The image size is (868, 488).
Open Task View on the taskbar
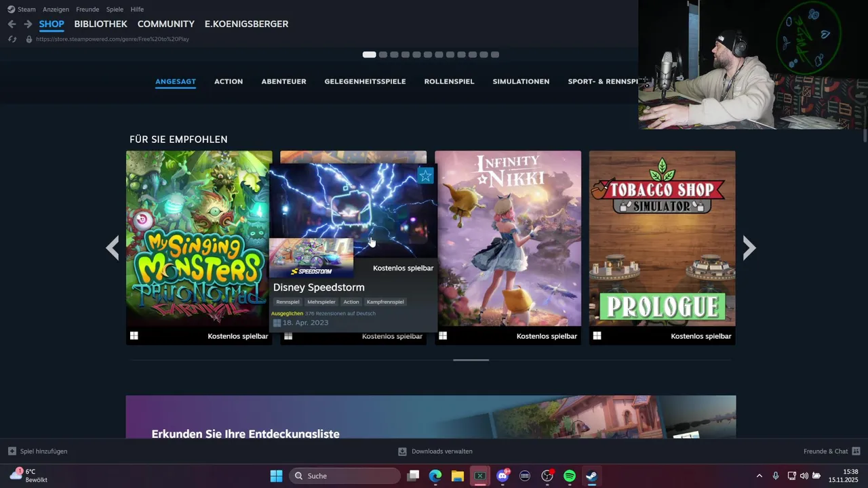[413, 476]
